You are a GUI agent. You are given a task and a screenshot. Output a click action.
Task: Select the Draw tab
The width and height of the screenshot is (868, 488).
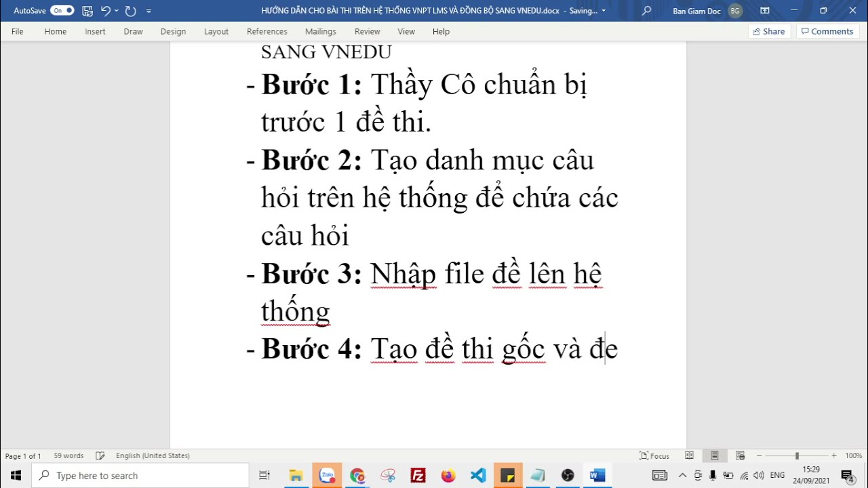coord(133,31)
